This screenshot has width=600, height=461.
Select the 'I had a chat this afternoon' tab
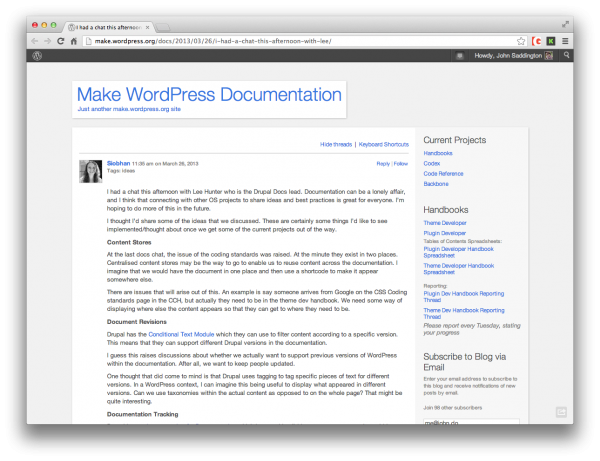pos(109,27)
